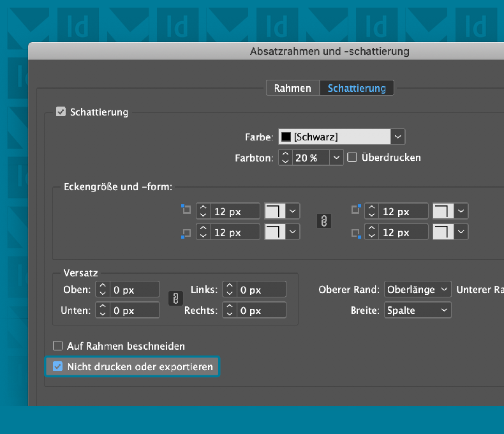Click the top-left corner shape preview icon
Image resolution: width=504 pixels, height=434 pixels.
click(x=275, y=211)
